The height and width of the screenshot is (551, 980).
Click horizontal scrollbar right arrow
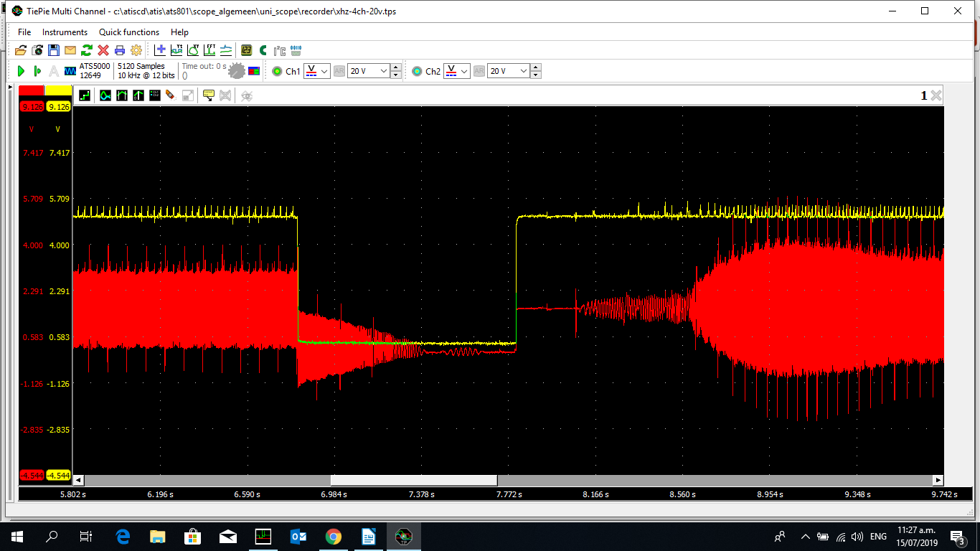pyautogui.click(x=938, y=480)
